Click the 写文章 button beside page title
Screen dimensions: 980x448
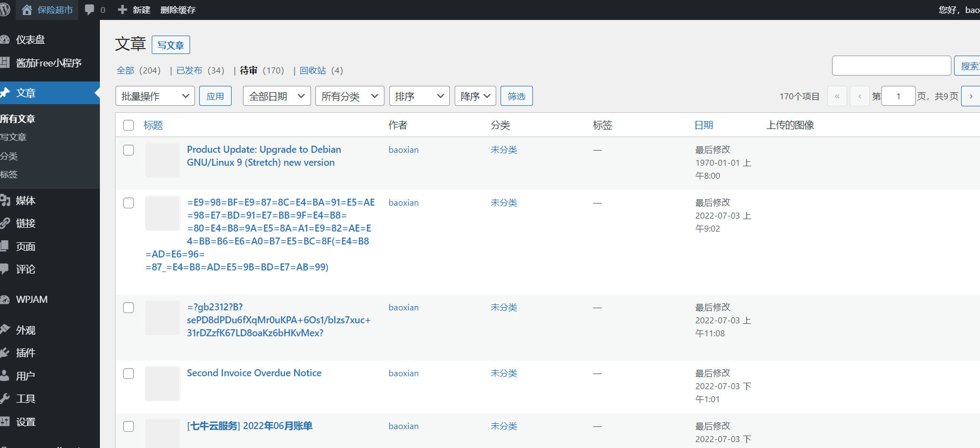pyautogui.click(x=171, y=45)
